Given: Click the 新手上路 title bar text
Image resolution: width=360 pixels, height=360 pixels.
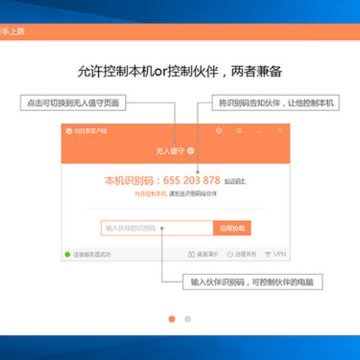Looking at the screenshot, I should [x=12, y=32].
